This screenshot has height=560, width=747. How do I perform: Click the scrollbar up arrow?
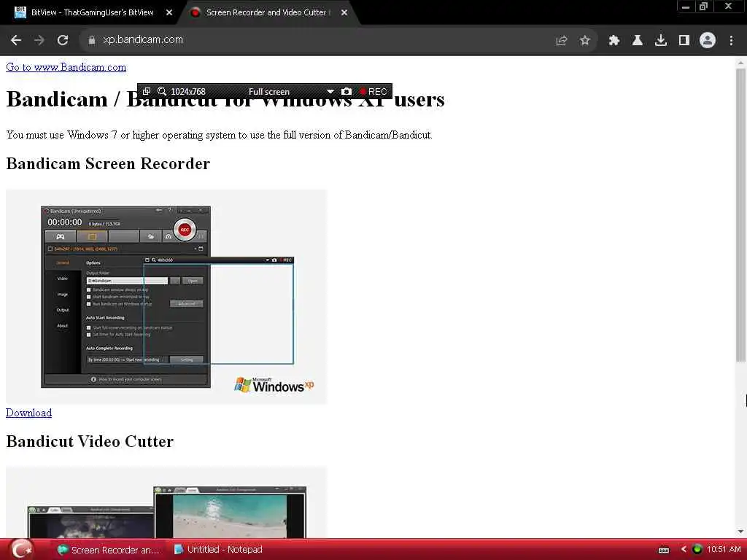tap(740, 63)
